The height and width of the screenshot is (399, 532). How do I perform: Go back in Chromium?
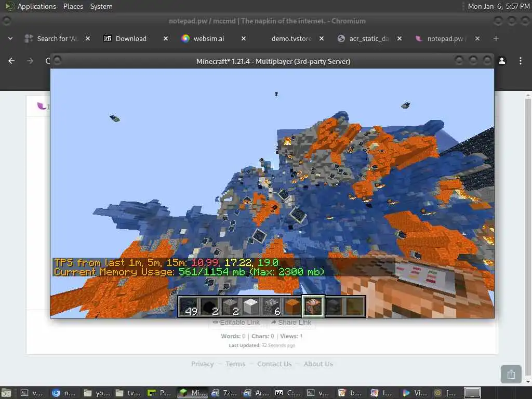click(11, 61)
